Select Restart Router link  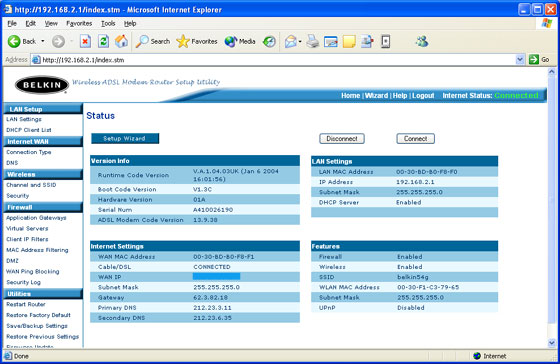click(x=26, y=304)
